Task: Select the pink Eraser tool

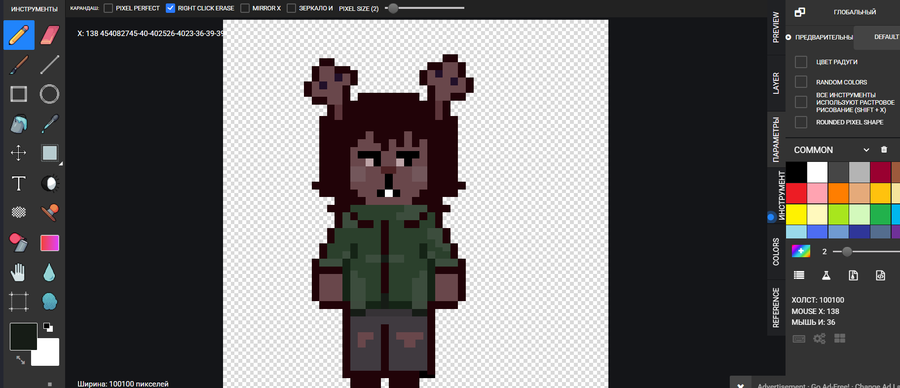Action: coord(50,35)
